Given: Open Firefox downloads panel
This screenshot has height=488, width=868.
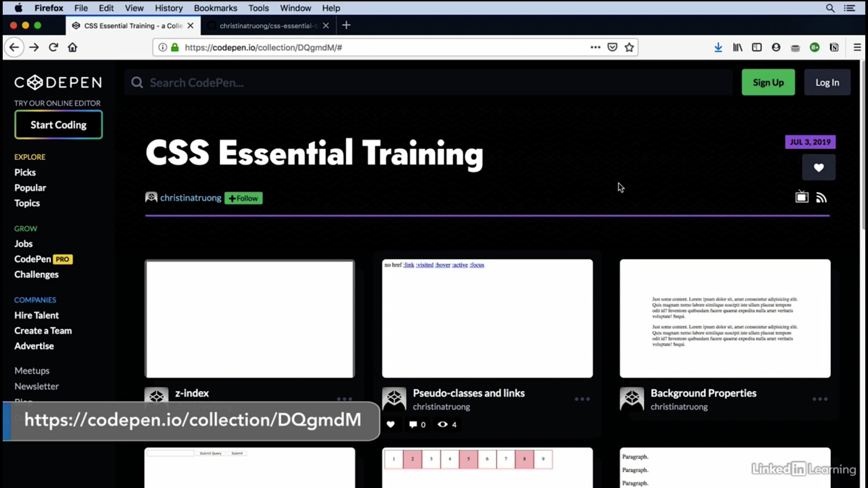Looking at the screenshot, I should pyautogui.click(x=718, y=47).
